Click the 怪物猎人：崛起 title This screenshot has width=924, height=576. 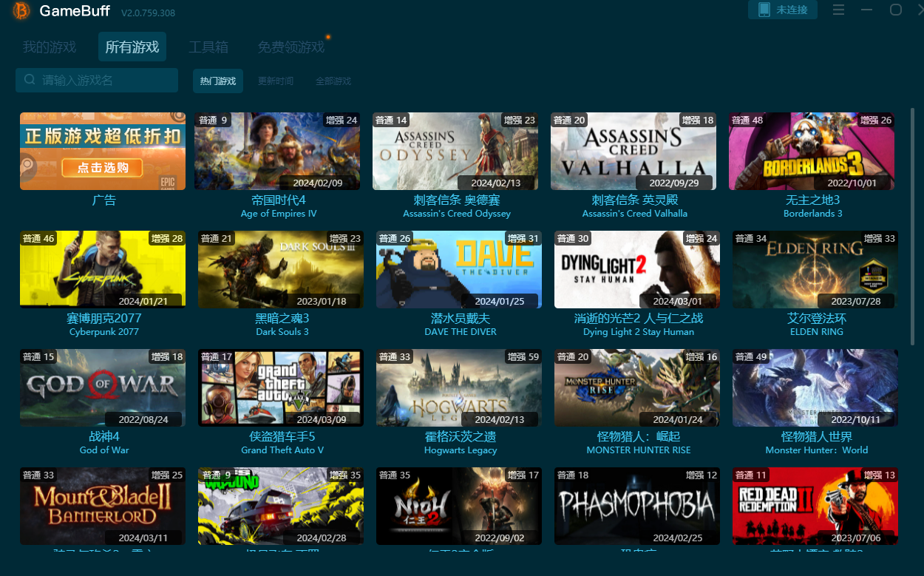(x=639, y=437)
